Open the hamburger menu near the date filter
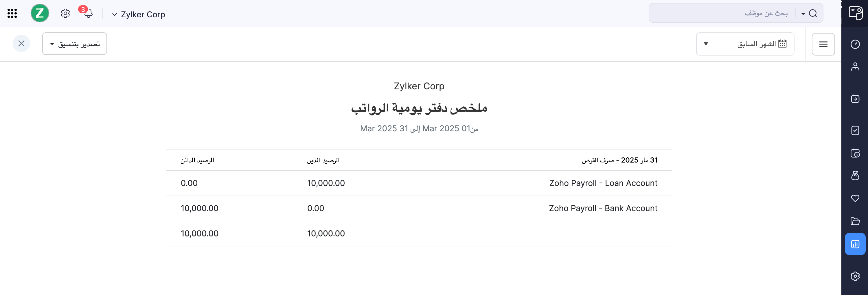The height and width of the screenshot is (295, 868). click(823, 44)
